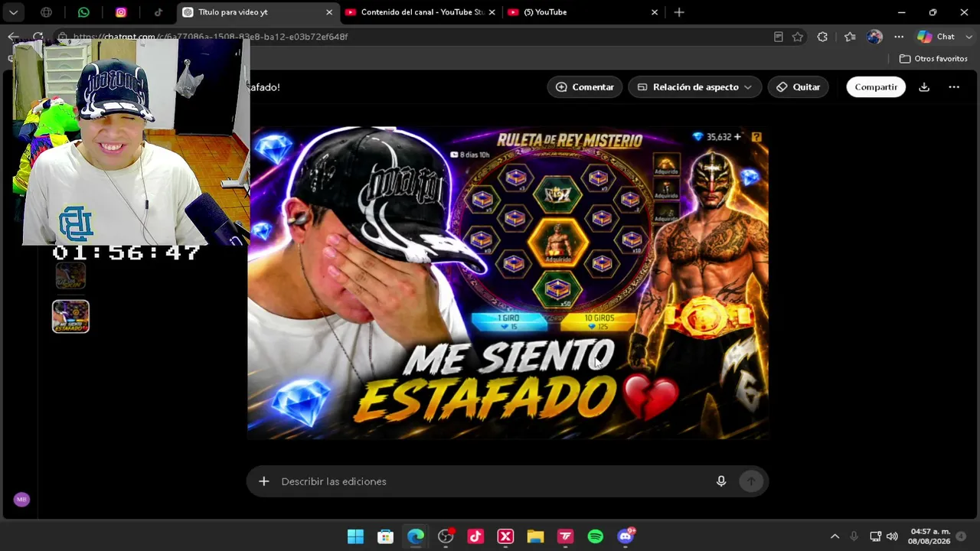Image resolution: width=980 pixels, height=551 pixels.
Task: Close the 'Título para video yt' tab
Action: pos(329,12)
